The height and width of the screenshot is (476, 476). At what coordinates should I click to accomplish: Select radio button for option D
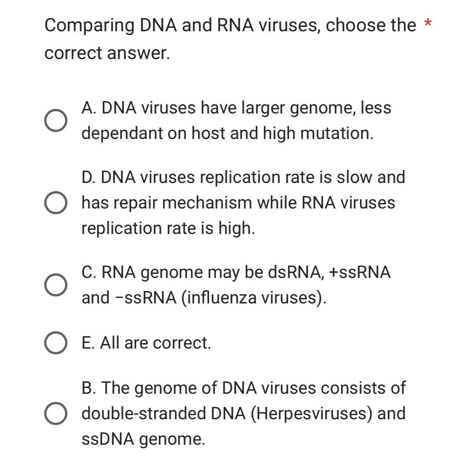[x=55, y=202]
